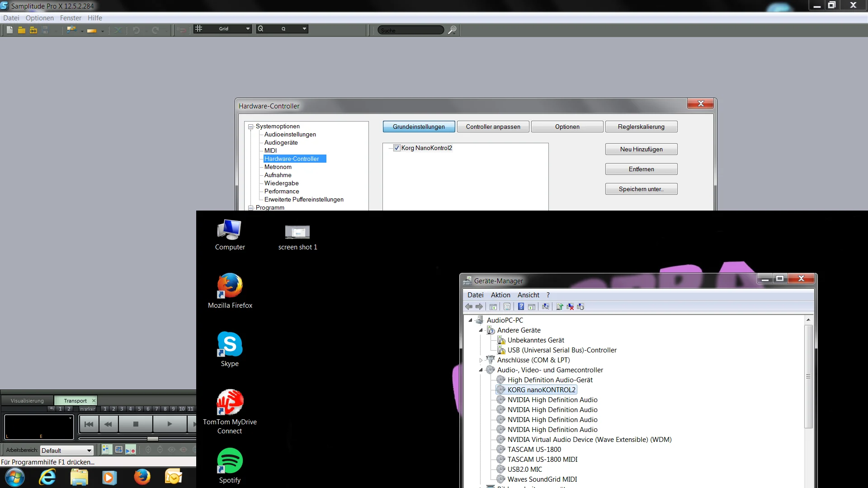Click the Entfernen button

point(641,169)
